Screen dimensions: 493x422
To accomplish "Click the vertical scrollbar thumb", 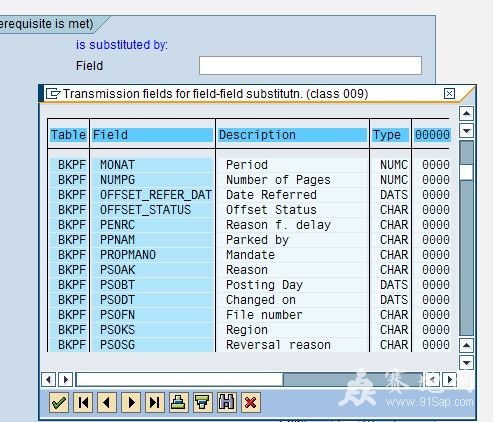I will 466,173.
